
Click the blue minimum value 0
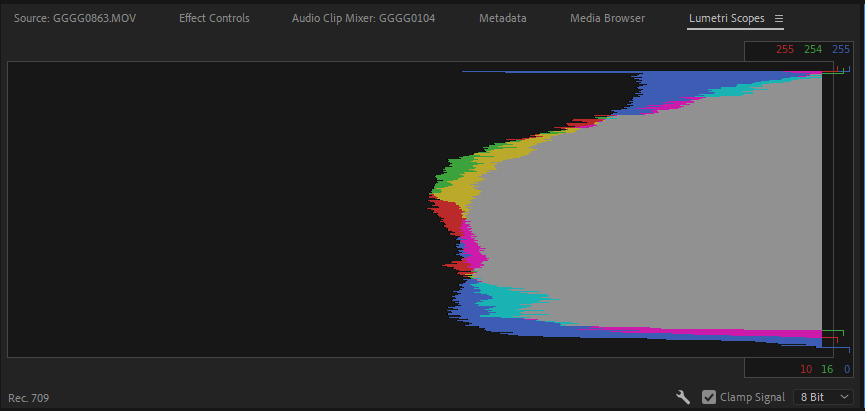(845, 369)
